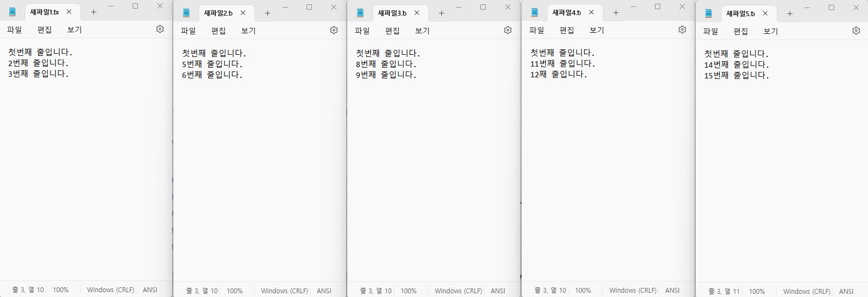Viewport: 868px width, 297px height.
Task: Click Windows (CRLF) status in 새파일2 window
Action: pyautogui.click(x=285, y=291)
